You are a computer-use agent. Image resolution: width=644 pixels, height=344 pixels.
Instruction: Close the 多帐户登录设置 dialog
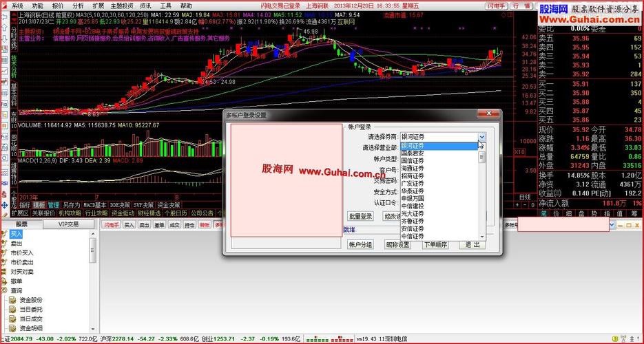[488, 114]
